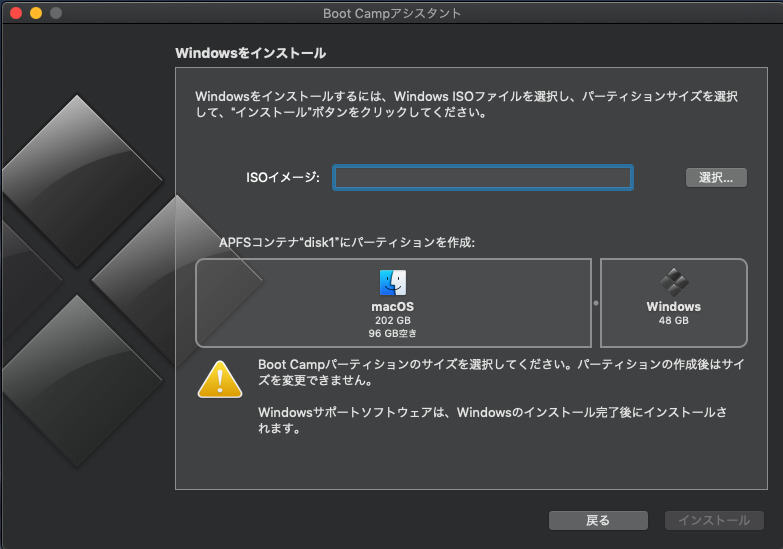Click the Windows 48 GB label
The height and width of the screenshot is (549, 783).
(x=674, y=320)
